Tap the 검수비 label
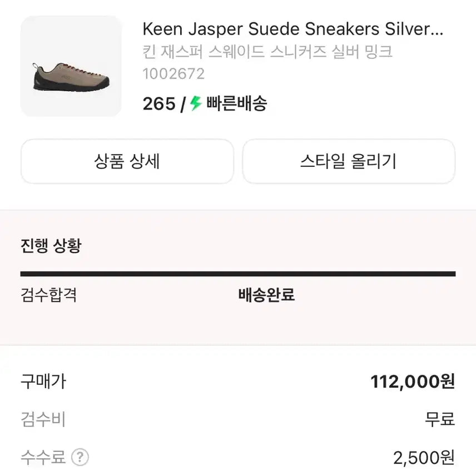Viewport: 476px width, 476px height. [x=43, y=419]
